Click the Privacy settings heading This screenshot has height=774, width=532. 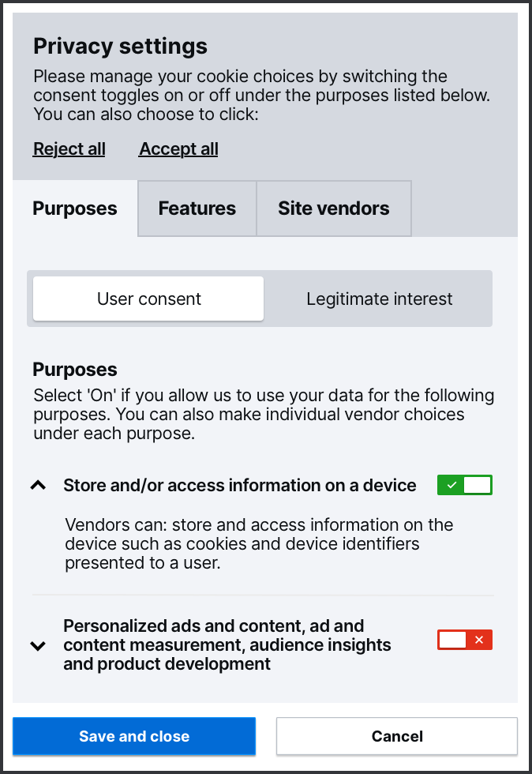[x=120, y=46]
